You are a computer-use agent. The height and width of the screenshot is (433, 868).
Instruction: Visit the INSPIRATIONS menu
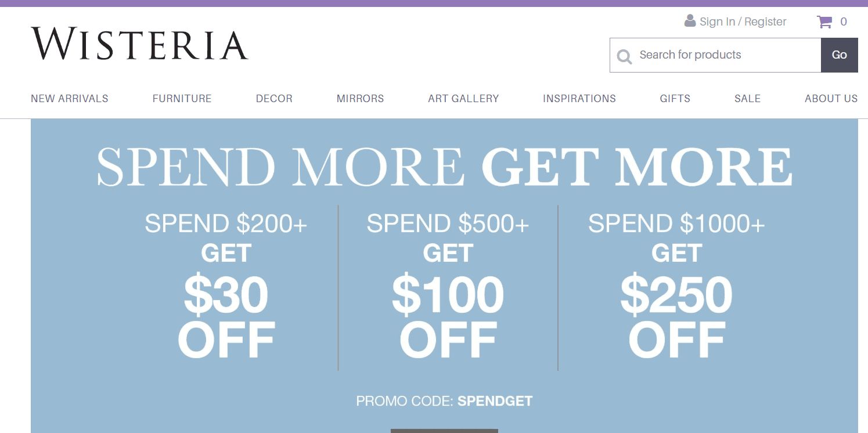pyautogui.click(x=579, y=99)
